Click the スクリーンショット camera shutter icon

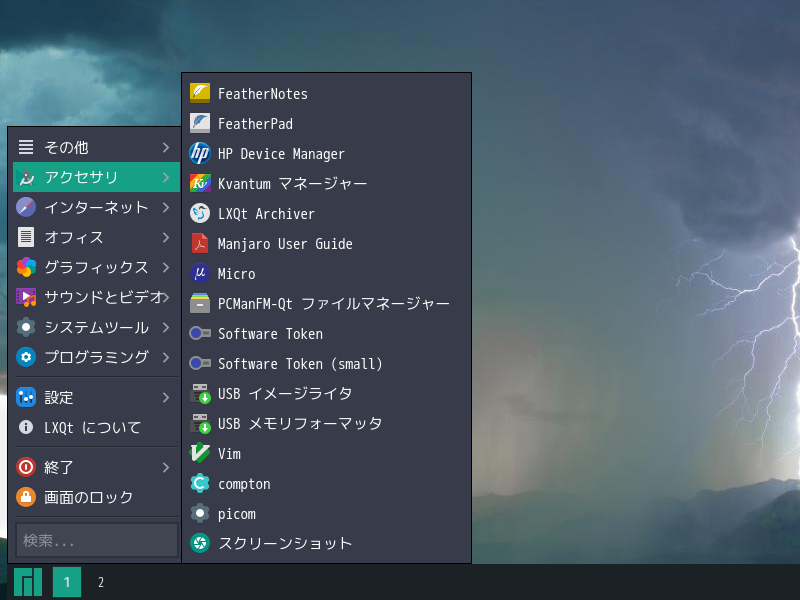point(199,543)
